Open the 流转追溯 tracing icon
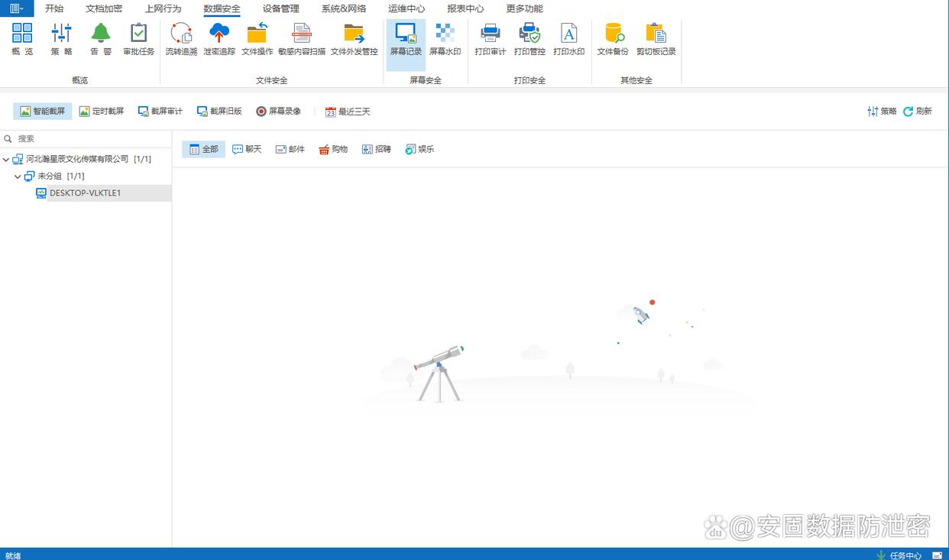 [x=181, y=40]
